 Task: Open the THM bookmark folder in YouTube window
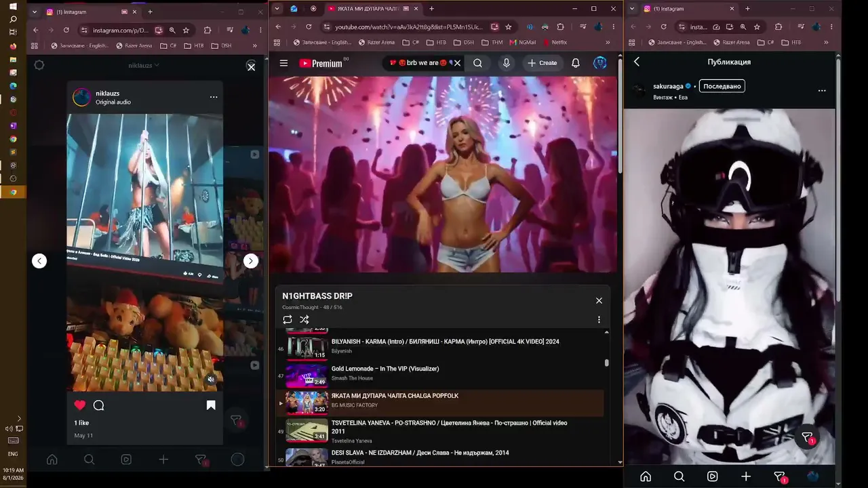click(492, 42)
